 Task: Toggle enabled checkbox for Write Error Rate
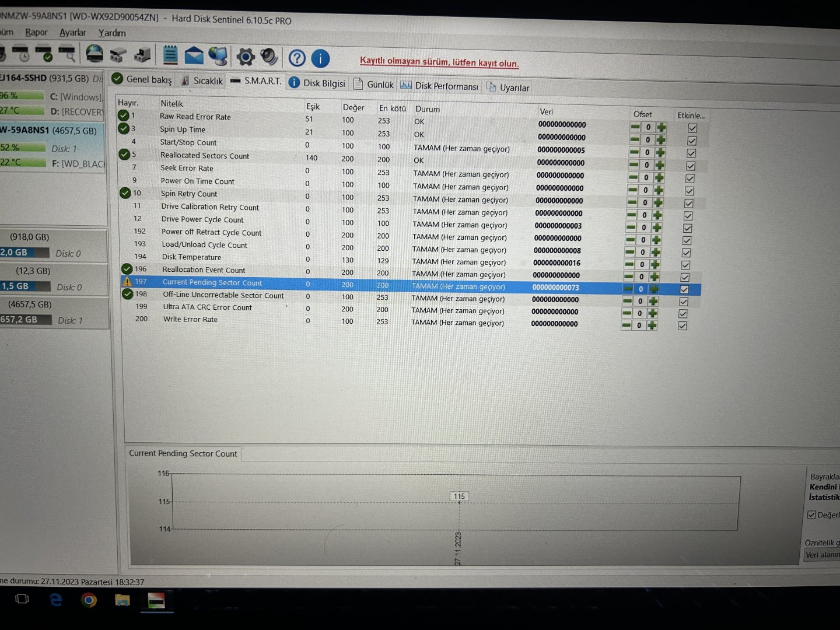[x=682, y=326]
